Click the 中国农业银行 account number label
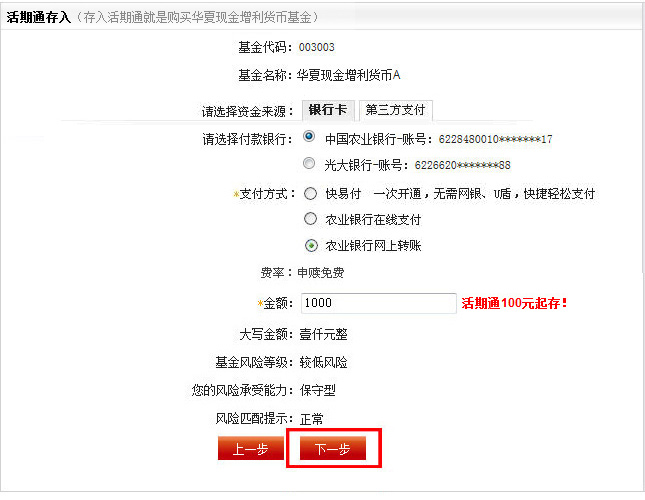This screenshot has width=645, height=500. pos(439,139)
